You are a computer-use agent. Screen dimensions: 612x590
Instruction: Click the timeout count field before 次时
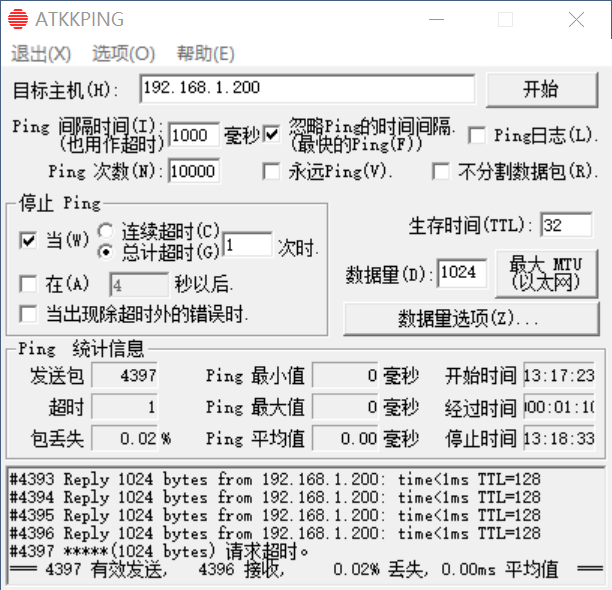(x=247, y=245)
